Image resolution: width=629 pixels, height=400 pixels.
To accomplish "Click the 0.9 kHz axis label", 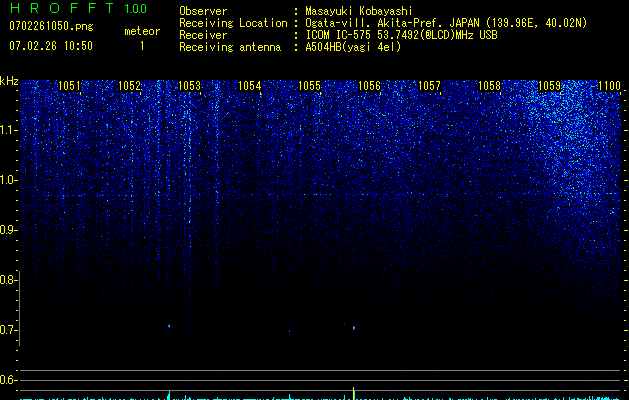I will [8, 230].
